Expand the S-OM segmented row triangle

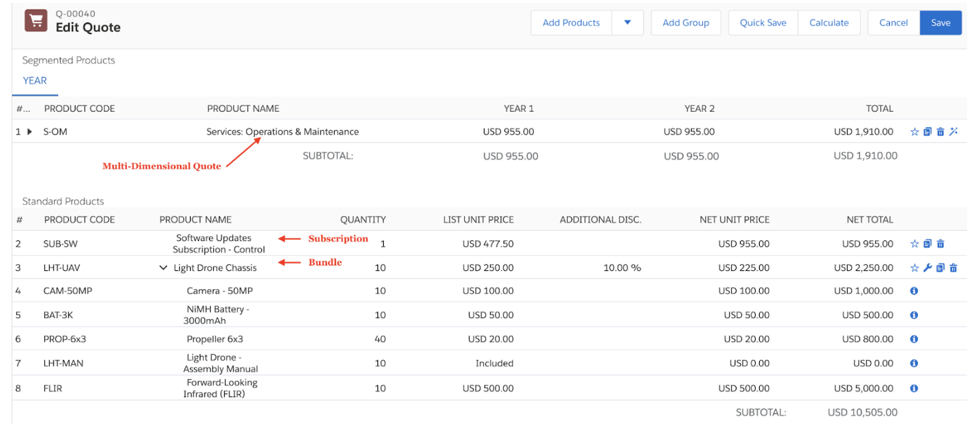pyautogui.click(x=29, y=132)
